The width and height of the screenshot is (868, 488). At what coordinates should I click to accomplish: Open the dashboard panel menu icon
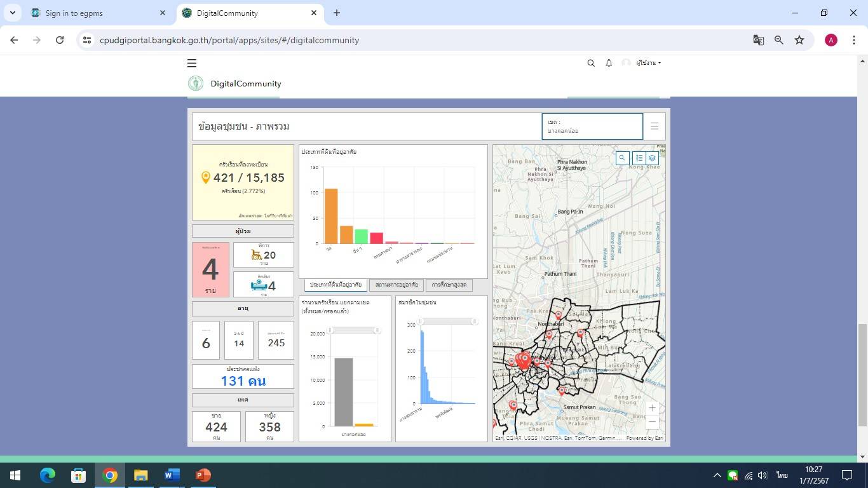654,126
